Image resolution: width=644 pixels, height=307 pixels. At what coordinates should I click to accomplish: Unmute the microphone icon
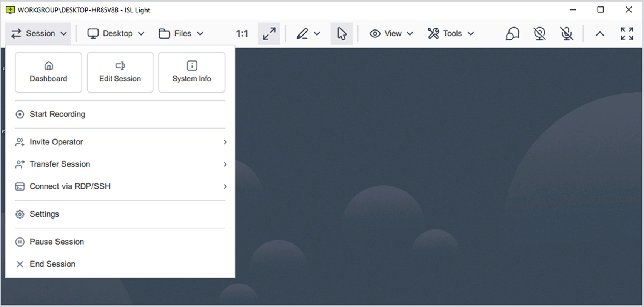pyautogui.click(x=566, y=34)
